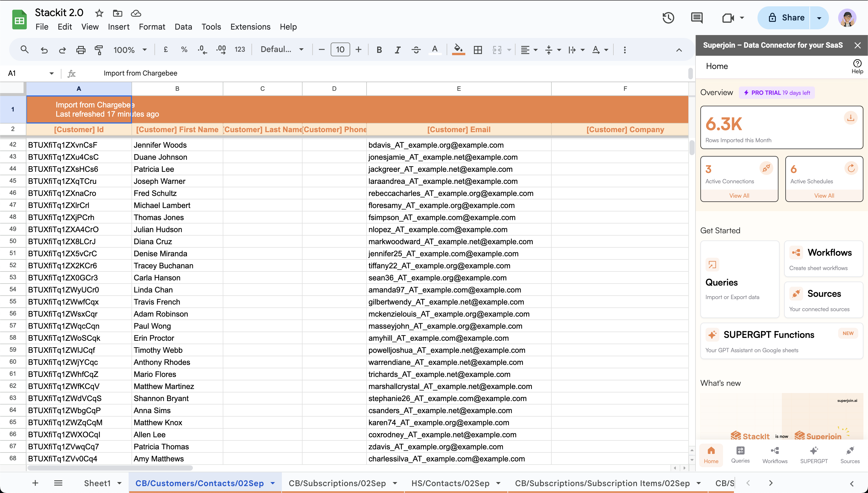This screenshot has width=868, height=493.
Task: Open the Queries Import or Export card
Action: [x=740, y=279]
